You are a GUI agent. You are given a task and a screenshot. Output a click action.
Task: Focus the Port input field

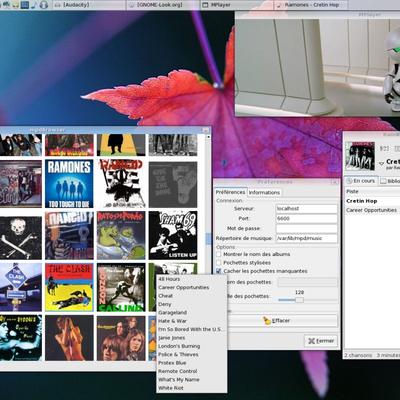(x=307, y=219)
